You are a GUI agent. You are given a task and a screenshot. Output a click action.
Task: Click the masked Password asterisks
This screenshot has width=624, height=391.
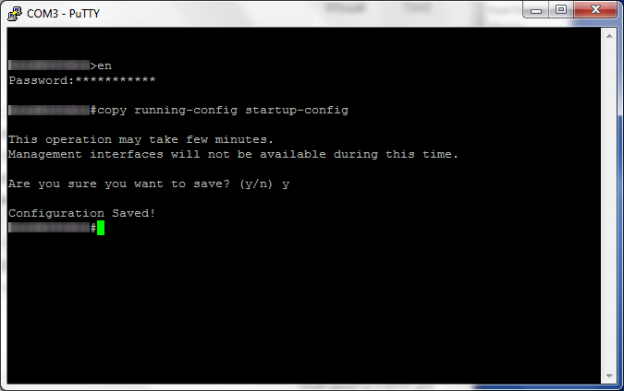pos(115,80)
